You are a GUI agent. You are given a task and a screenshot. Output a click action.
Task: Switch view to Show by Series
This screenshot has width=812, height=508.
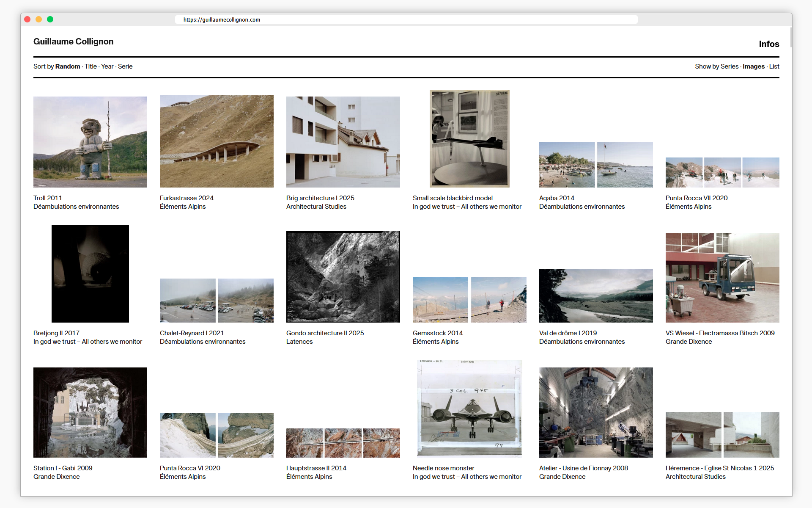729,66
